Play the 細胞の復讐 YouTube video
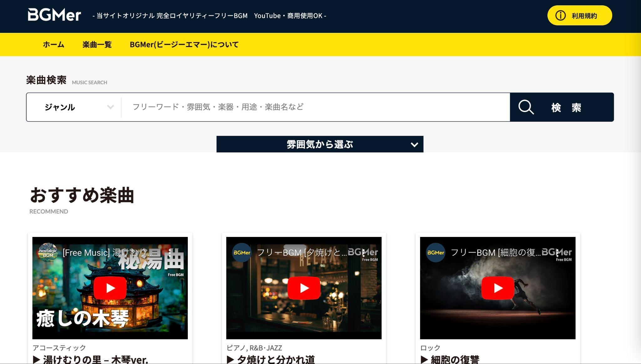Viewport: 641px width, 364px height. click(x=498, y=288)
